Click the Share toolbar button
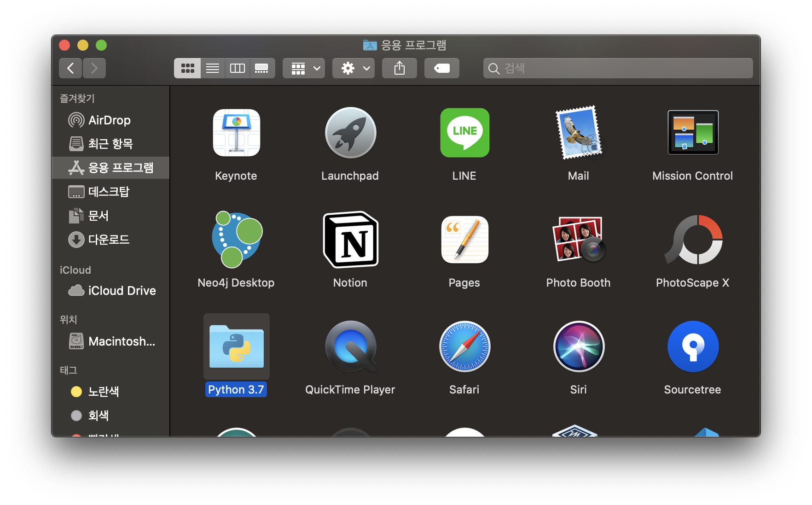Viewport: 812px width, 505px height. point(400,68)
